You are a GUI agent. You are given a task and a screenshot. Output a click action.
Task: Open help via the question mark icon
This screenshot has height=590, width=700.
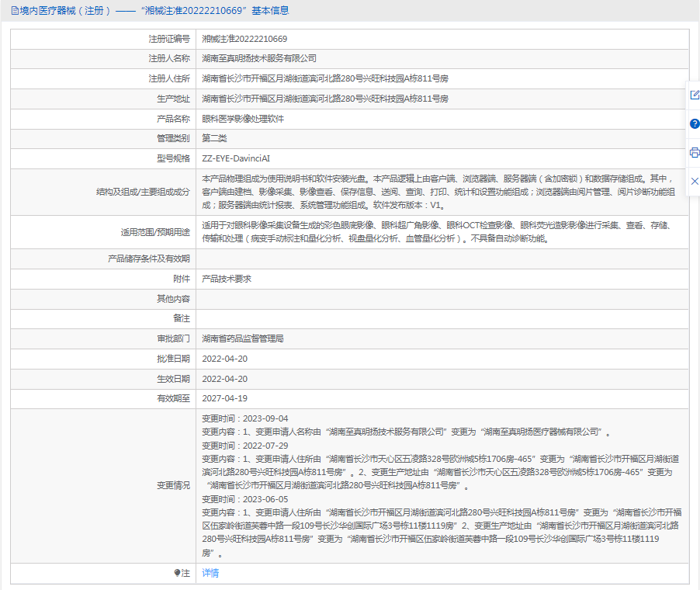point(694,123)
